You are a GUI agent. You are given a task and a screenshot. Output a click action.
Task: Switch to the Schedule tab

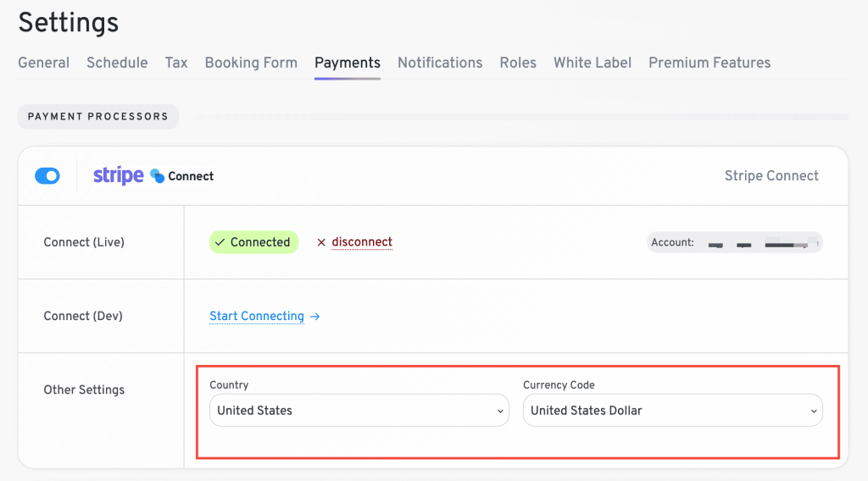click(117, 63)
